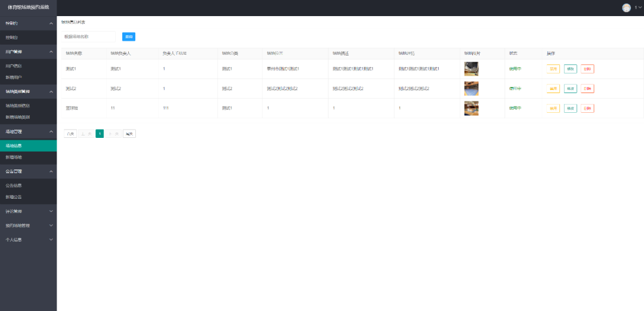Image resolution: width=644 pixels, height=311 pixels.
Task: Focus the venue name search field
Action: 89,36
